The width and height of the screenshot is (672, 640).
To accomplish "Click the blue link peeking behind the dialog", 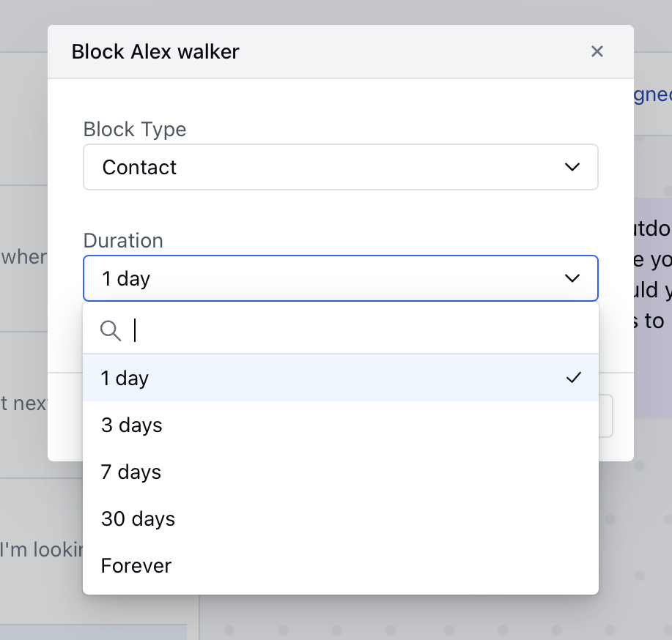I will point(654,94).
